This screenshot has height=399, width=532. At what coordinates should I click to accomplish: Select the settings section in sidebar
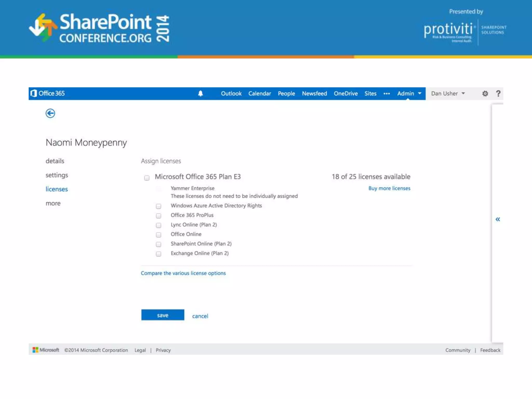tap(57, 175)
